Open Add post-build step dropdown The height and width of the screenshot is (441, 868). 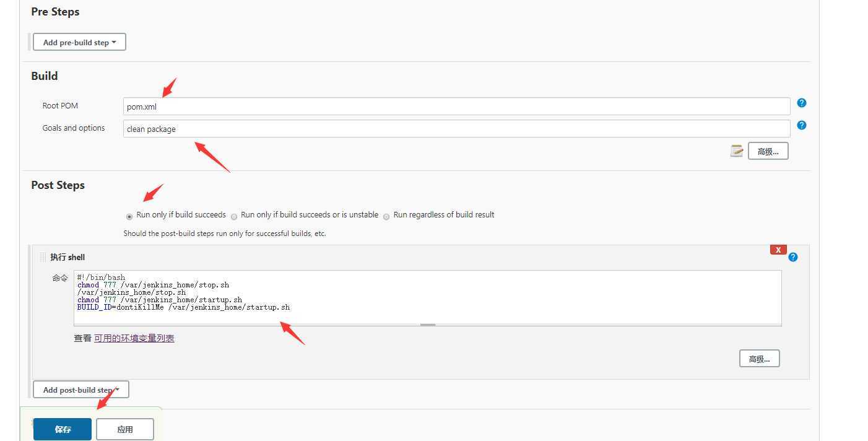(80, 390)
